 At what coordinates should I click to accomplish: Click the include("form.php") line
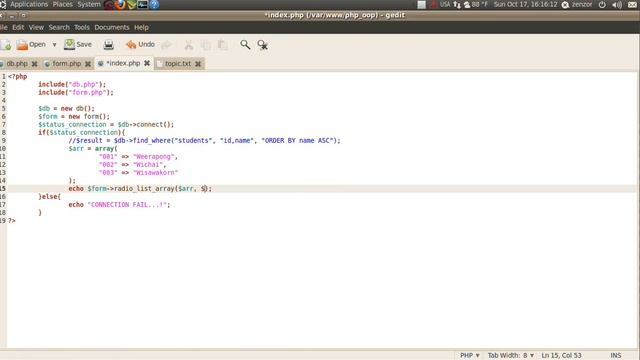[76, 93]
